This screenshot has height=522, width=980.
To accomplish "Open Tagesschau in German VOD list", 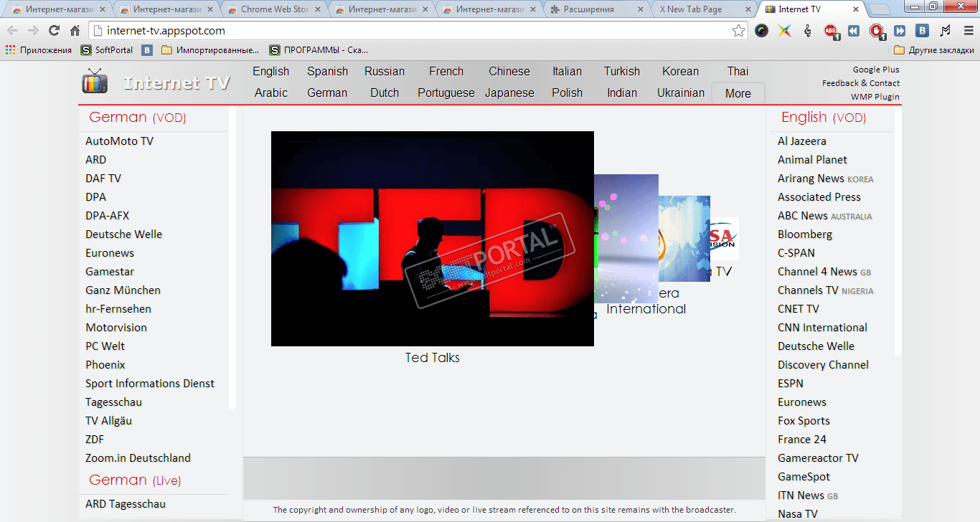I will click(x=113, y=402).
